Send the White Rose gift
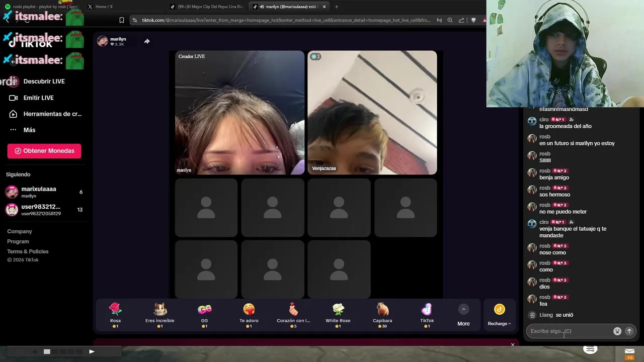The width and height of the screenshot is (644, 362). [338, 315]
